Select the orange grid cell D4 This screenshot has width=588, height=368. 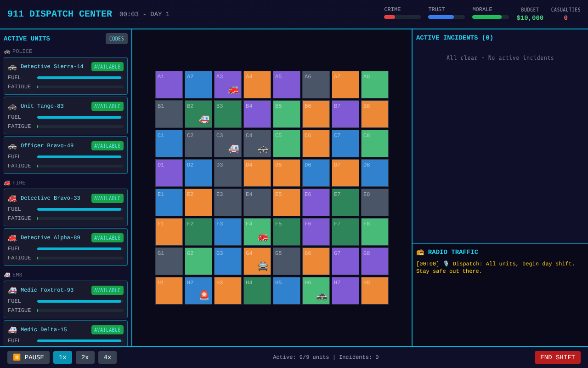click(257, 173)
